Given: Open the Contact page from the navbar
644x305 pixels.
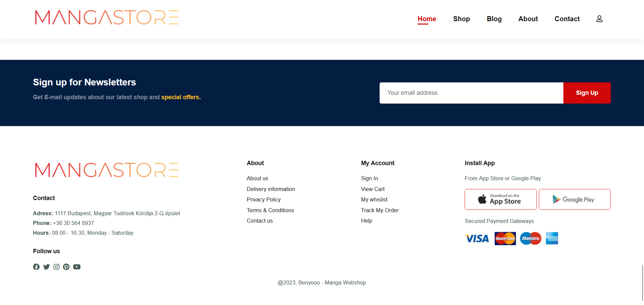Looking at the screenshot, I should 567,19.
